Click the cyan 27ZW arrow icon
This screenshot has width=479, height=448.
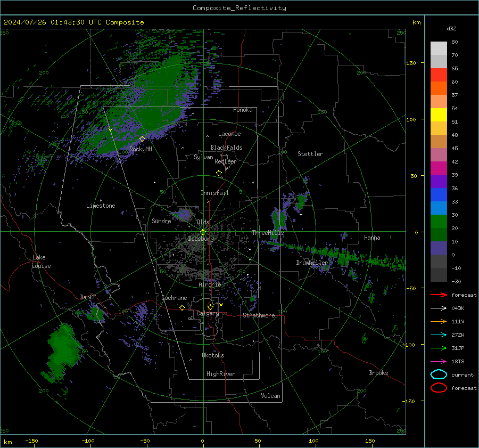[x=439, y=335]
